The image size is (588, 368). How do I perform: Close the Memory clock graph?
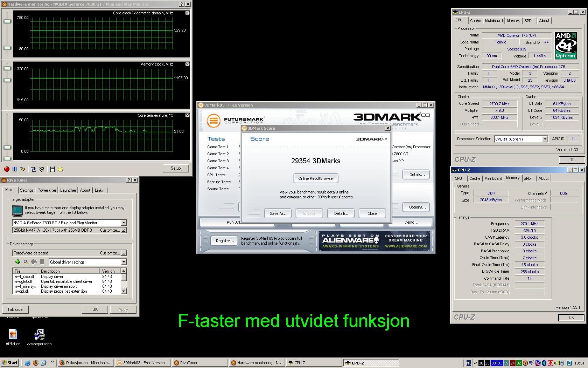[187, 64]
